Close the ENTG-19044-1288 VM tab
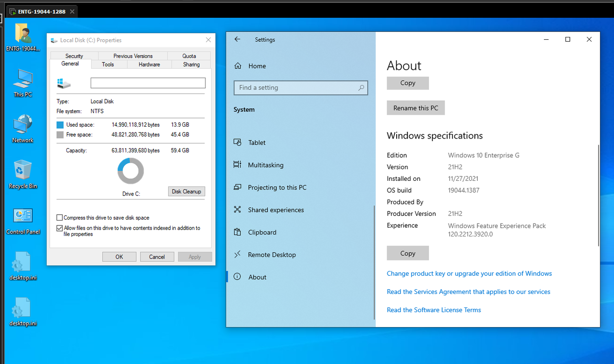The width and height of the screenshot is (614, 364). click(72, 12)
